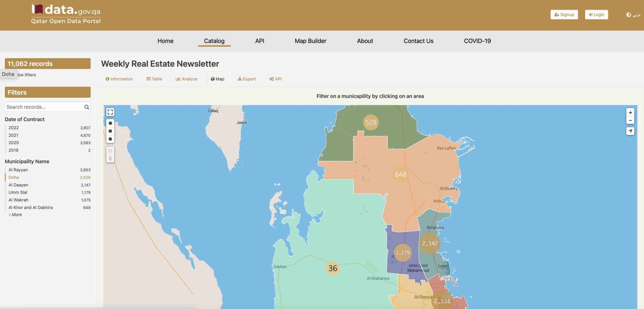Expand More municipality names

[x=16, y=214]
